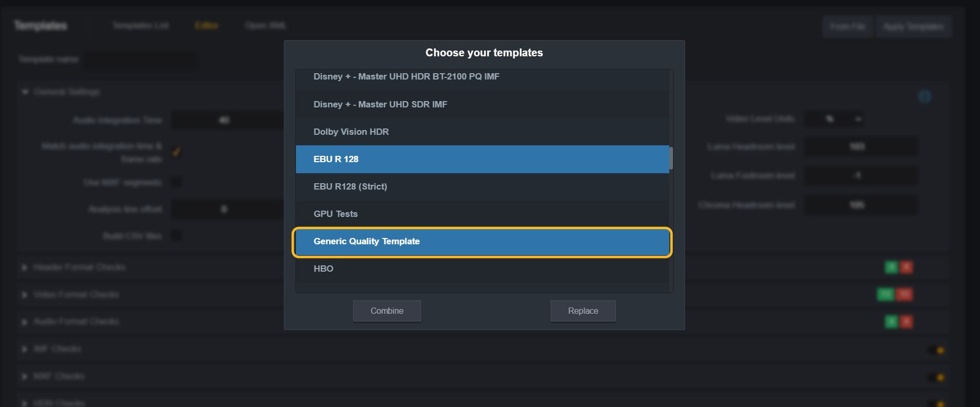Viewport: 980px width, 407px height.
Task: Uncheck Match audio integration time & frame rate
Action: click(176, 152)
